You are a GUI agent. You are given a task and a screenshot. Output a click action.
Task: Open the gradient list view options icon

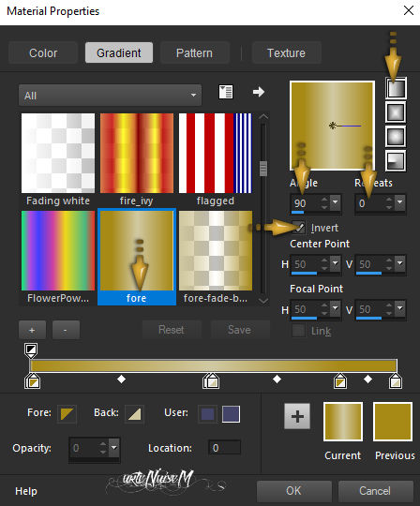tap(226, 92)
